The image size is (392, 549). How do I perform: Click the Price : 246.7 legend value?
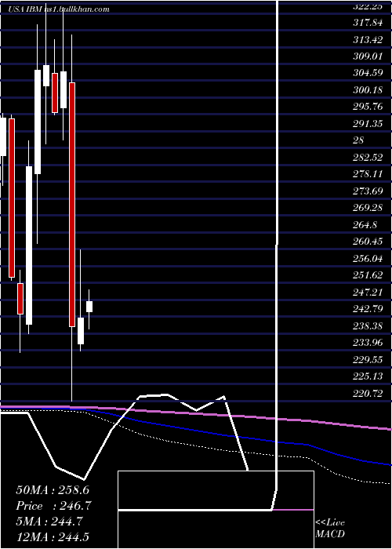click(54, 506)
